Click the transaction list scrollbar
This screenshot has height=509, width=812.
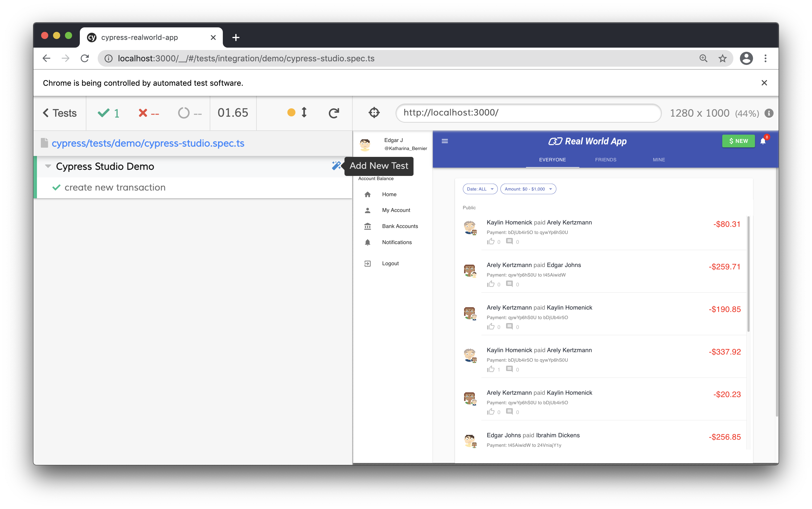(748, 274)
